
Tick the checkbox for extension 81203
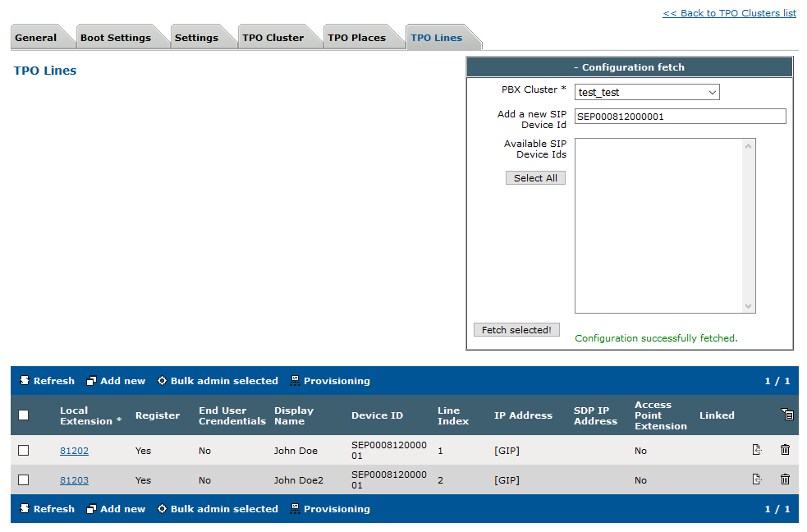click(24, 480)
